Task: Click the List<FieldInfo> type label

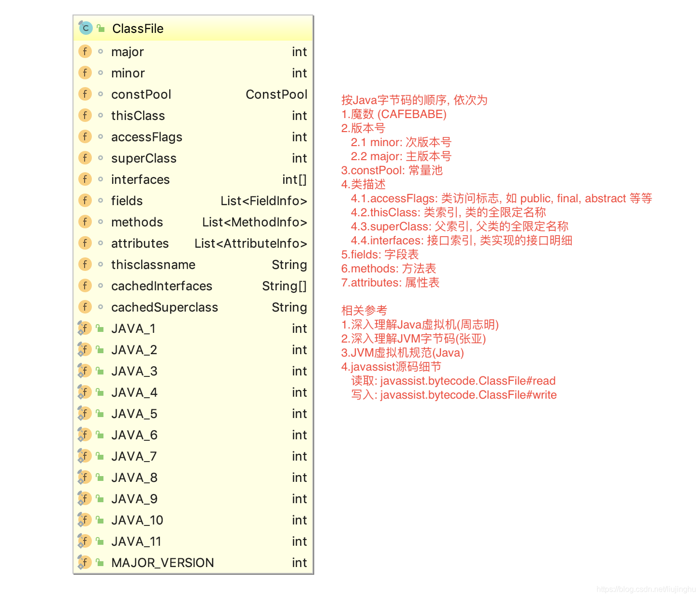Action: click(x=264, y=201)
